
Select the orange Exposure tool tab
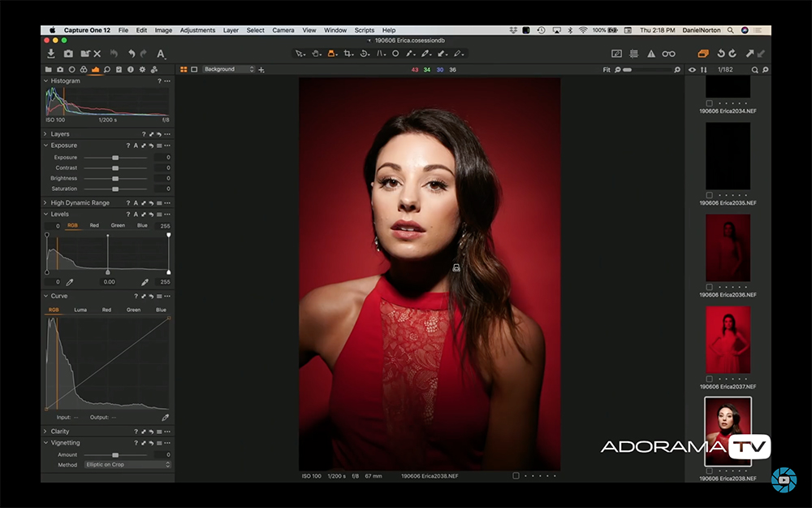96,70
